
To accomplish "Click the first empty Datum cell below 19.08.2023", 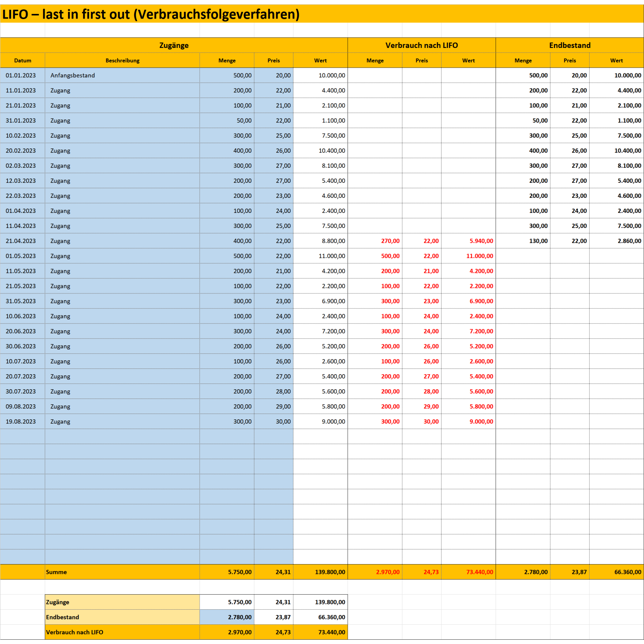I will [x=23, y=436].
